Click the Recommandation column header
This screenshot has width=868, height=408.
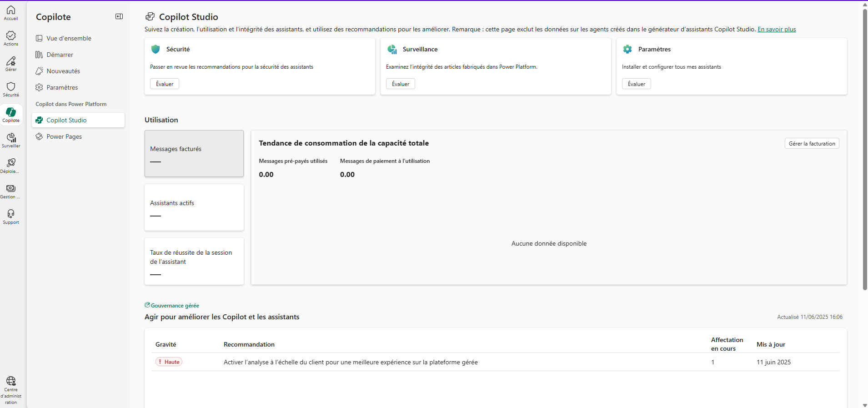249,344
